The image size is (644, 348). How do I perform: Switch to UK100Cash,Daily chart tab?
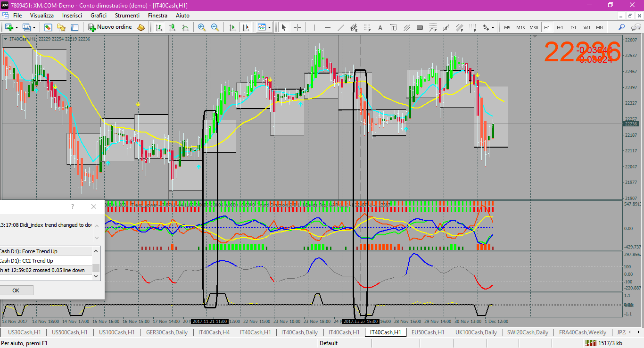(476, 332)
